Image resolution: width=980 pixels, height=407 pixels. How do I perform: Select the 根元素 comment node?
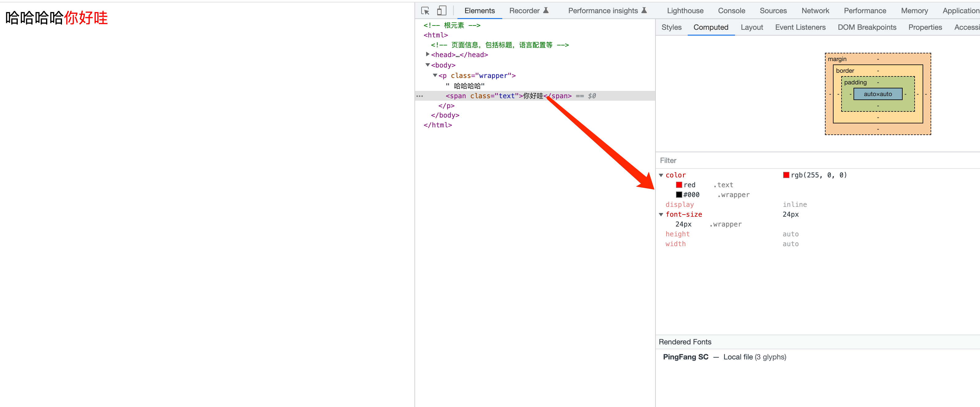click(452, 25)
